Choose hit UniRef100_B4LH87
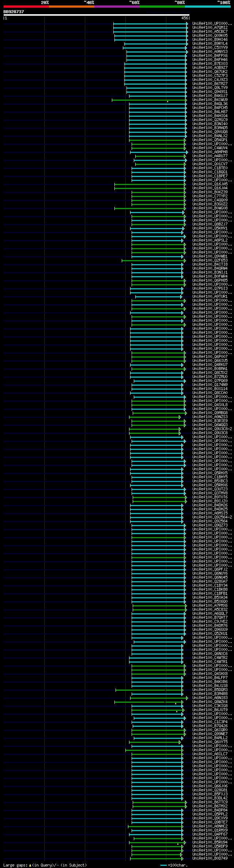234x868 pixels. (210, 112)
